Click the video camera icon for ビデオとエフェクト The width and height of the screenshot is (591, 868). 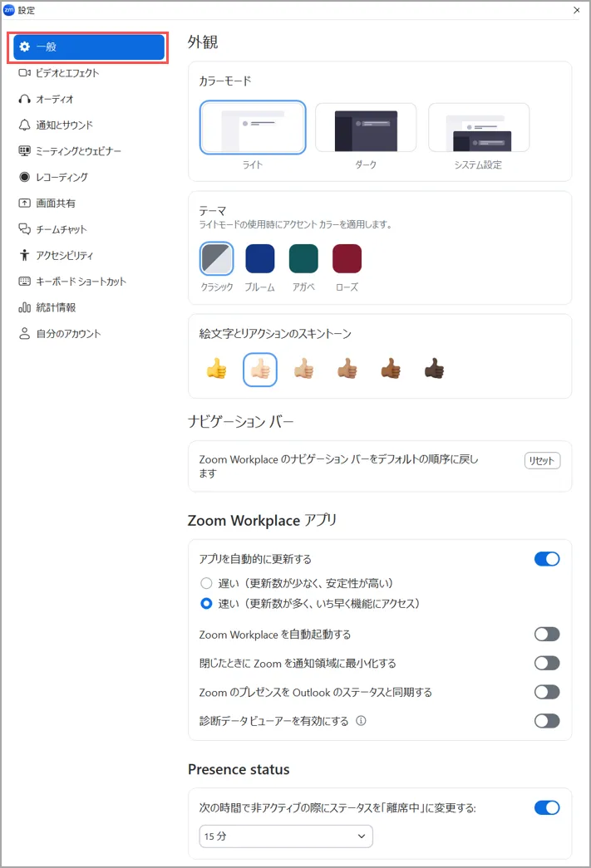pos(24,73)
